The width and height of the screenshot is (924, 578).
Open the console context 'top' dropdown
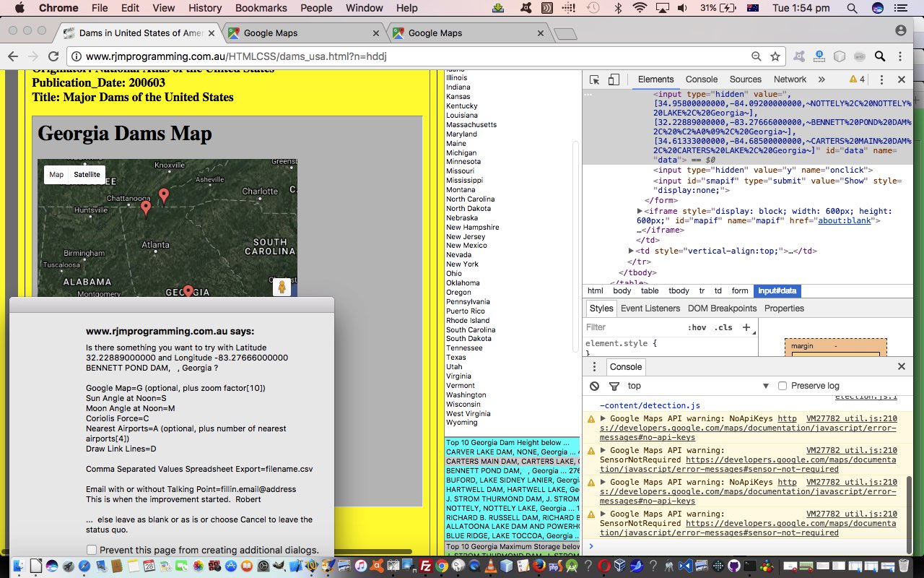pos(698,386)
